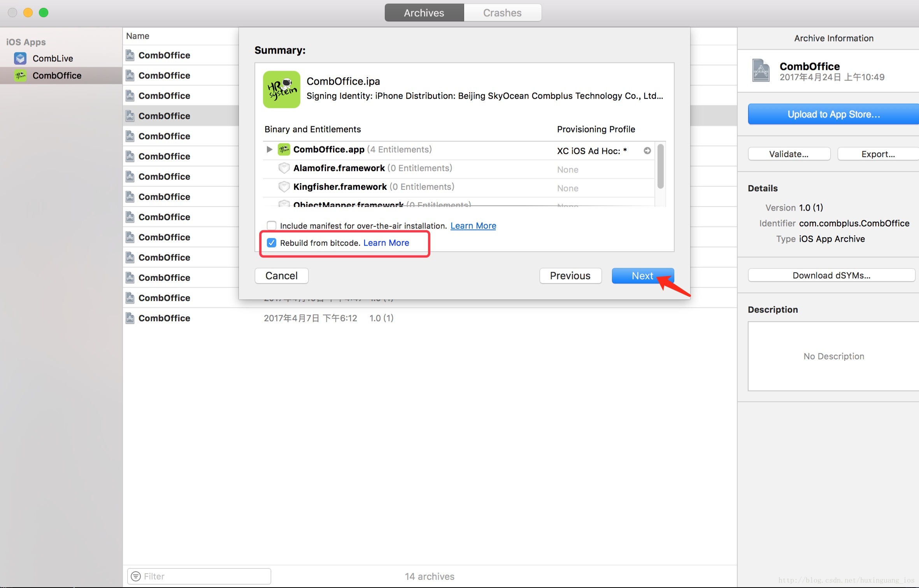Expand CombOffice.app entitlements tree
The image size is (919, 588).
[269, 149]
